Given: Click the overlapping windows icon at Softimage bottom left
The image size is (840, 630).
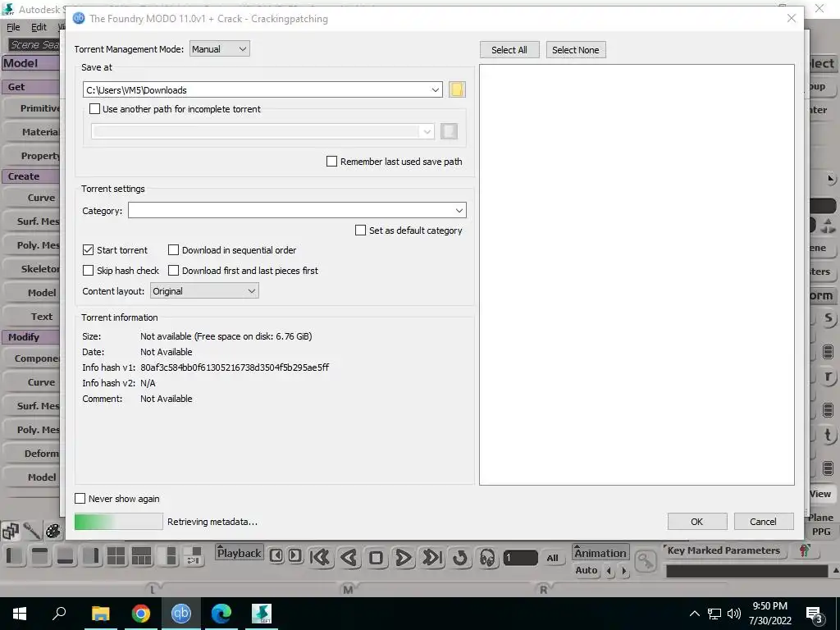Looking at the screenshot, I should (11, 531).
